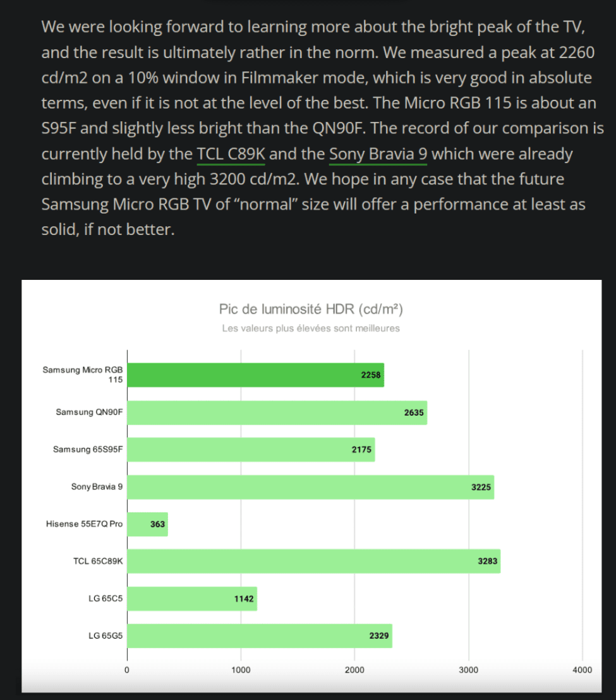Click the 4000 tick on the horizontal axis
The image size is (616, 700).
[582, 670]
